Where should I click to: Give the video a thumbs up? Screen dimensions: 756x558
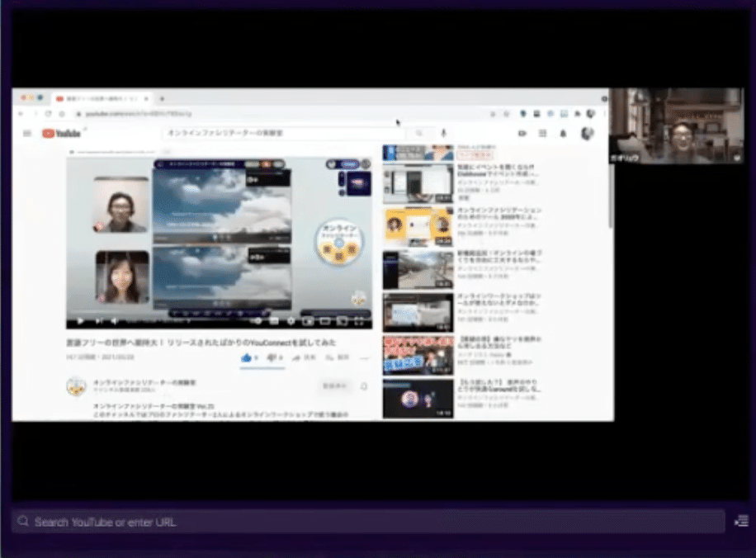tap(244, 357)
